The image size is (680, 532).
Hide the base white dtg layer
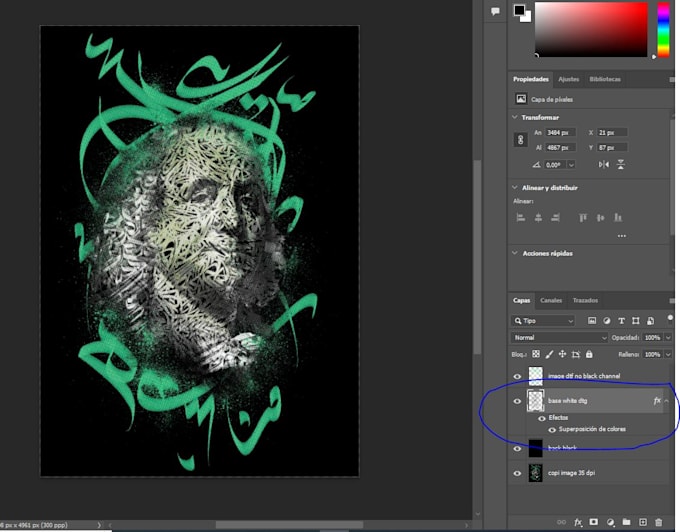(x=517, y=401)
